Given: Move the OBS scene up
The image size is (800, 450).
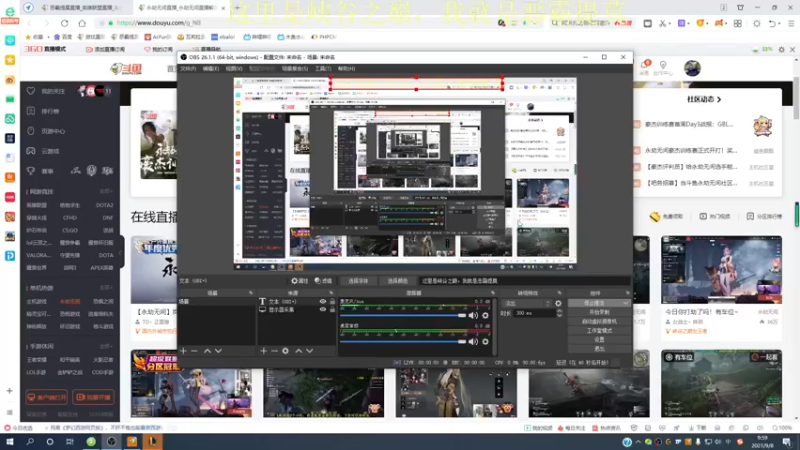Looking at the screenshot, I should (207, 351).
